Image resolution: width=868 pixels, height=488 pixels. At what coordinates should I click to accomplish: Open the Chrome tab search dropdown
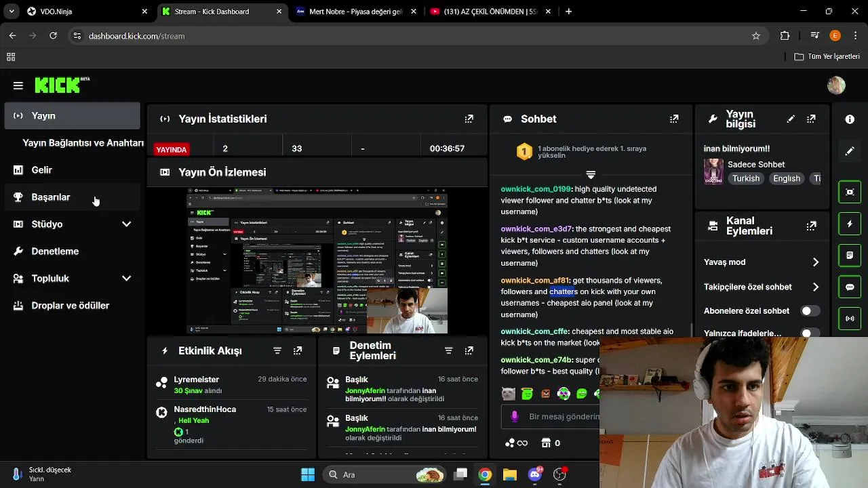12,12
